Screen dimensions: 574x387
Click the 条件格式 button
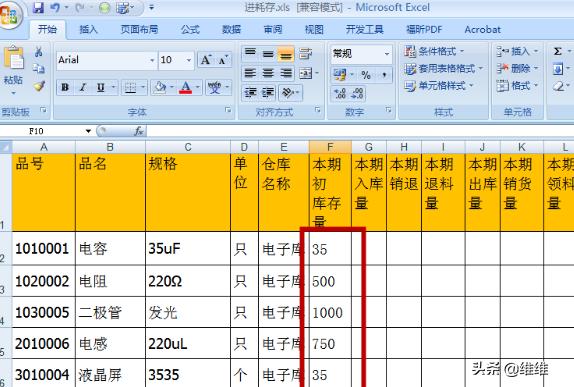point(434,51)
